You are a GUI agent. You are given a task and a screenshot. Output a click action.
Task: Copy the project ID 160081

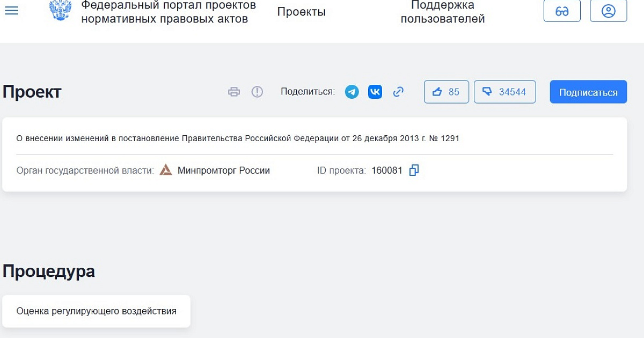(414, 171)
